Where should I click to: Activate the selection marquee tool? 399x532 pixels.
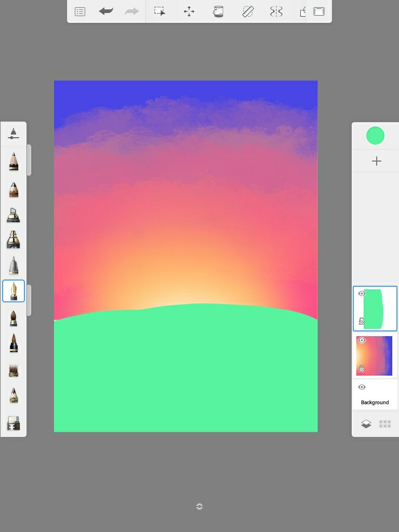click(160, 11)
